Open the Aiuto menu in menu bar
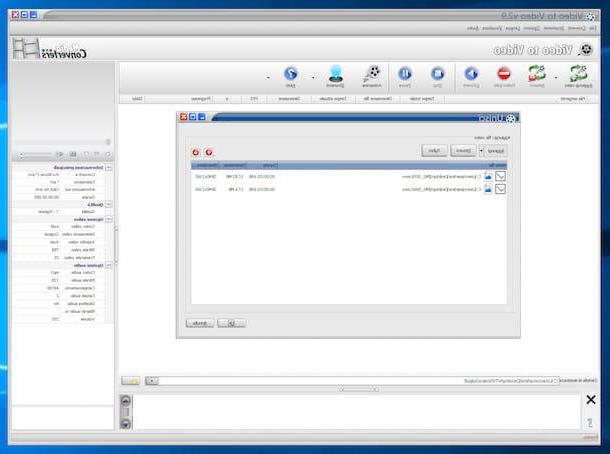Viewport: 610px width, 454px height. (x=473, y=28)
